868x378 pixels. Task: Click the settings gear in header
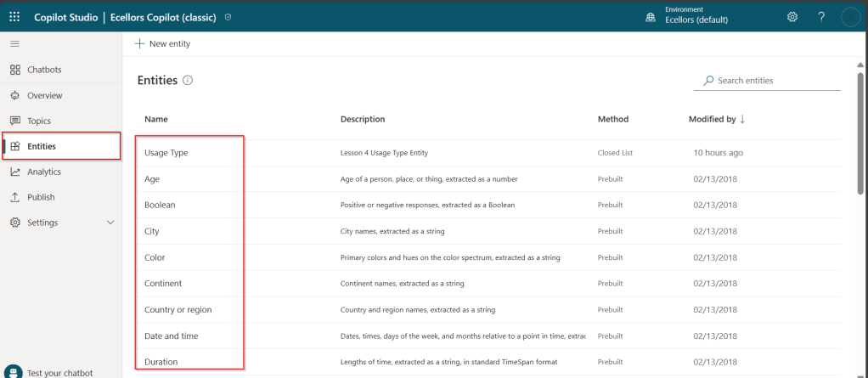[792, 17]
